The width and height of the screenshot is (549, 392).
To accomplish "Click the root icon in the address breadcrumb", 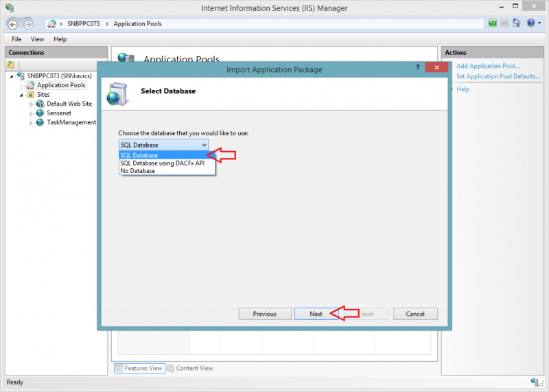I will tap(52, 24).
